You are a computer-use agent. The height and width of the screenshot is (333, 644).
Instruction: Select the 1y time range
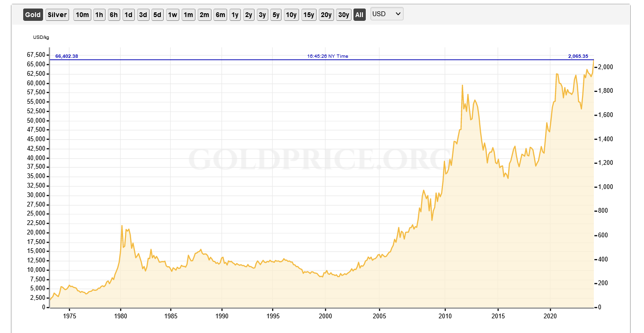click(235, 15)
